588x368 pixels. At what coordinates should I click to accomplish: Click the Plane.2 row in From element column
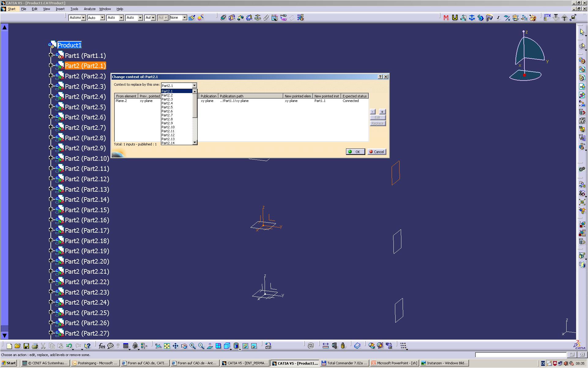pyautogui.click(x=121, y=101)
